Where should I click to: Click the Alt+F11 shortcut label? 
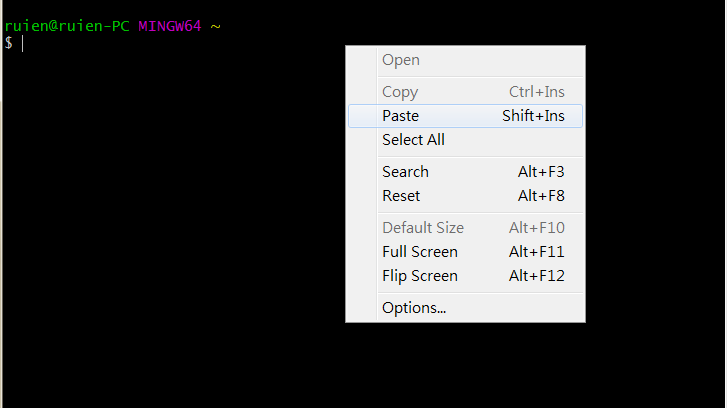(x=537, y=252)
